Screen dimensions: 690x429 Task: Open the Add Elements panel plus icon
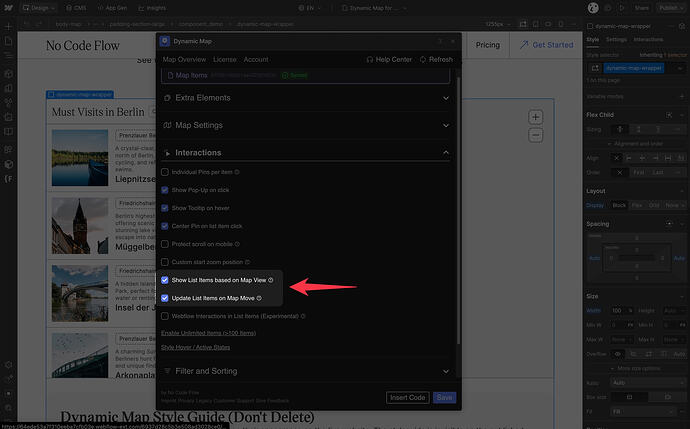tap(8, 26)
